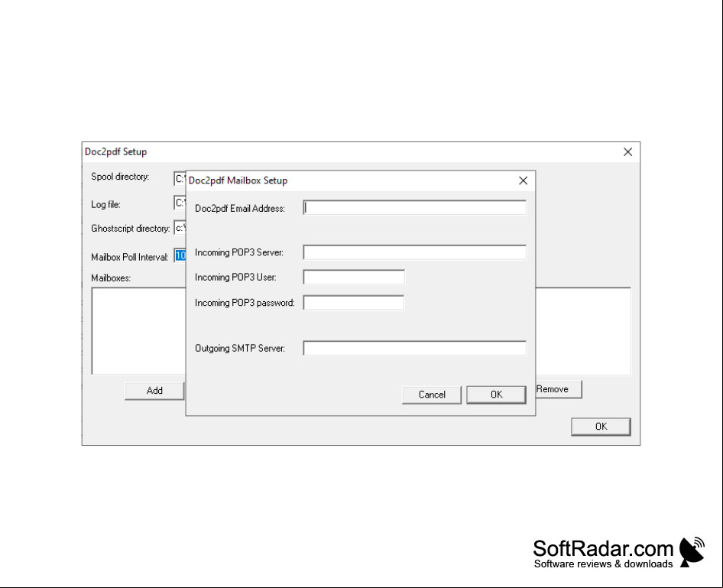Close the Doc2pdf Mailbox Setup dialog
This screenshot has width=723, height=588.
click(523, 180)
